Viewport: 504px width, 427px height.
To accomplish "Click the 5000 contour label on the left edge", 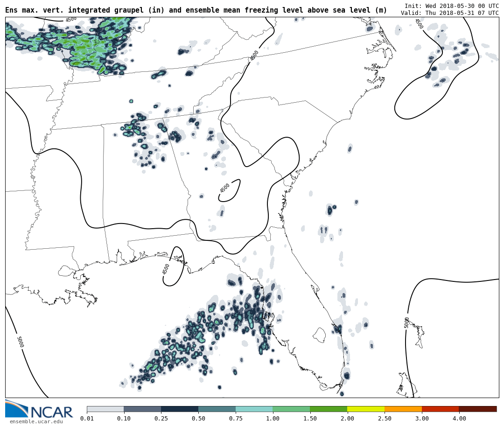I will [x=20, y=342].
